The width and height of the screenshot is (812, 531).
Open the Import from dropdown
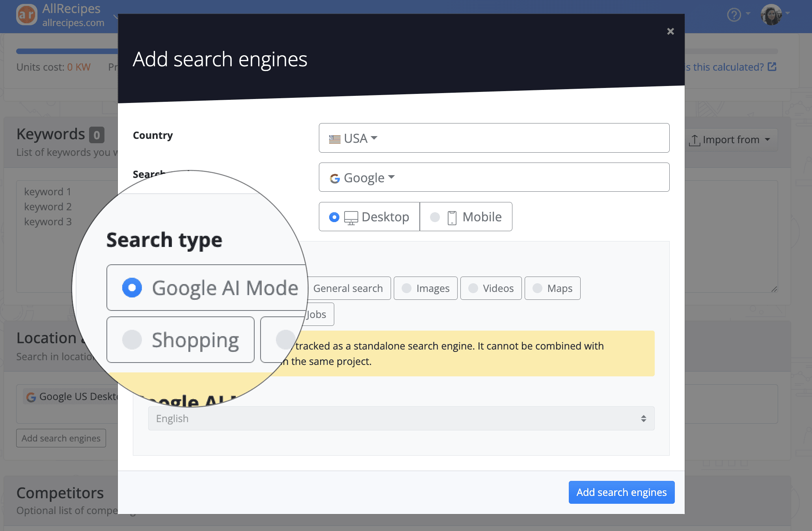pyautogui.click(x=731, y=140)
